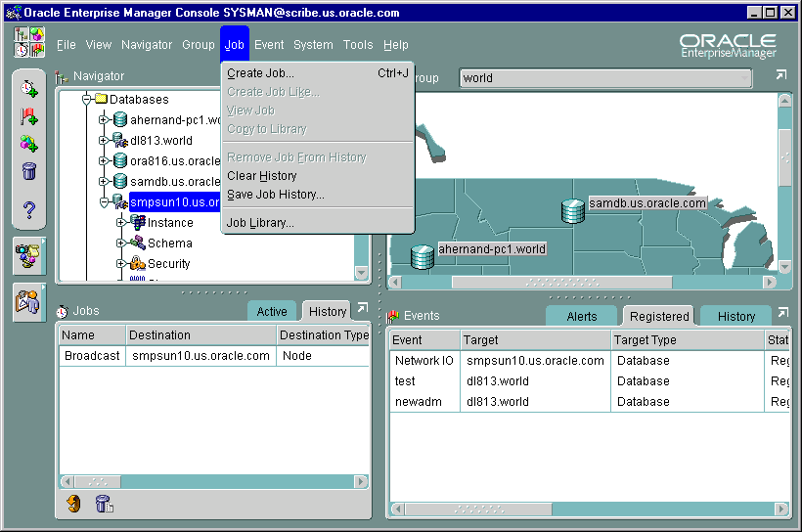Click the create group icon in sidebar
The image size is (802, 532).
coord(29,144)
